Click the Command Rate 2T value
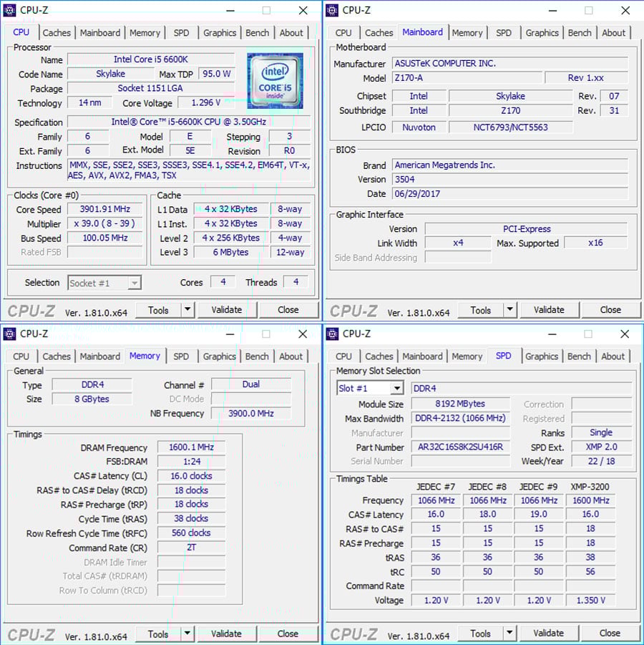This screenshot has width=644, height=645. pos(191,548)
